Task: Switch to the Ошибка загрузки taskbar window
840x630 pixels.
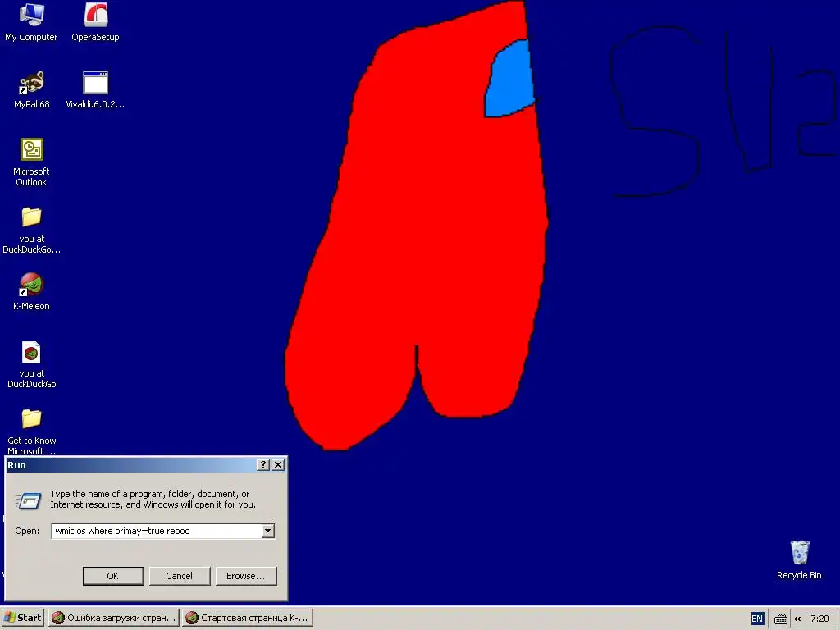Action: click(x=113, y=618)
